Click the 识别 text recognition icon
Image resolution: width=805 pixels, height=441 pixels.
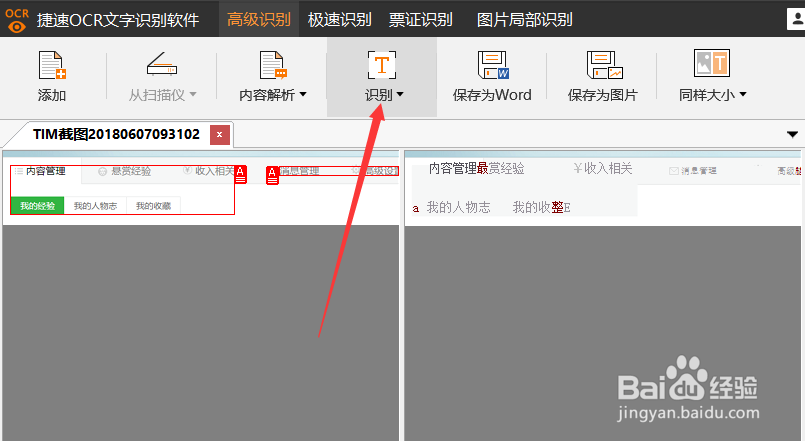point(381,65)
